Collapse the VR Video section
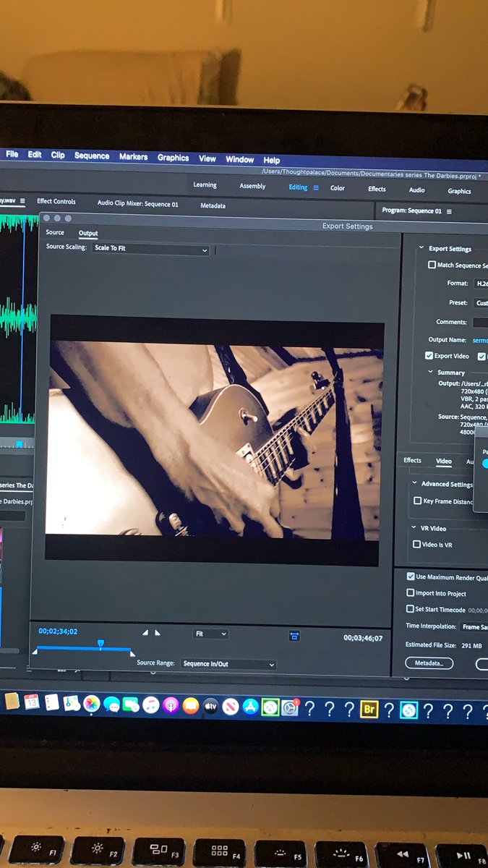This screenshot has width=488, height=868. [x=414, y=528]
